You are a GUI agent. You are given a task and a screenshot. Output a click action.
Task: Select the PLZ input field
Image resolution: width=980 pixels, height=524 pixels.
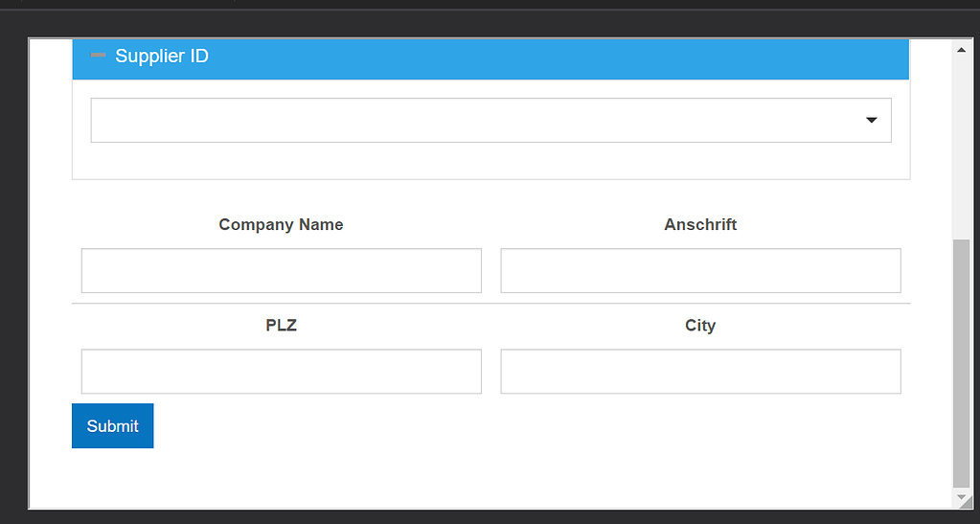pos(281,372)
